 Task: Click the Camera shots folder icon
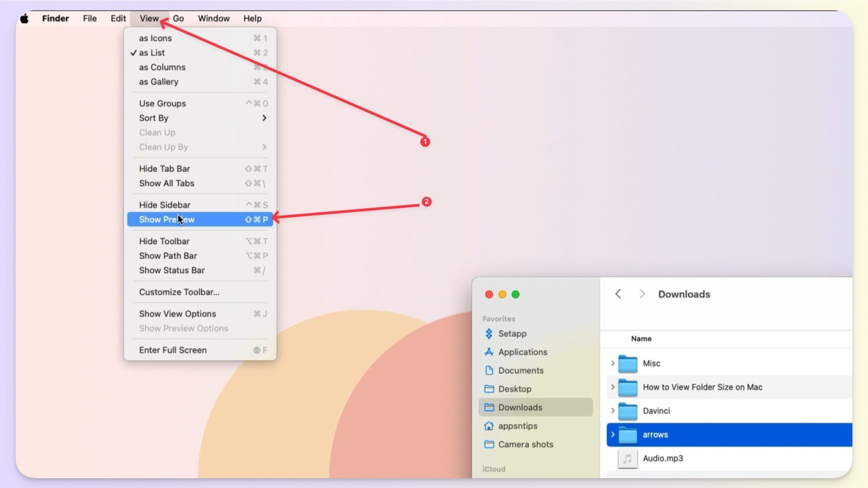tap(489, 445)
